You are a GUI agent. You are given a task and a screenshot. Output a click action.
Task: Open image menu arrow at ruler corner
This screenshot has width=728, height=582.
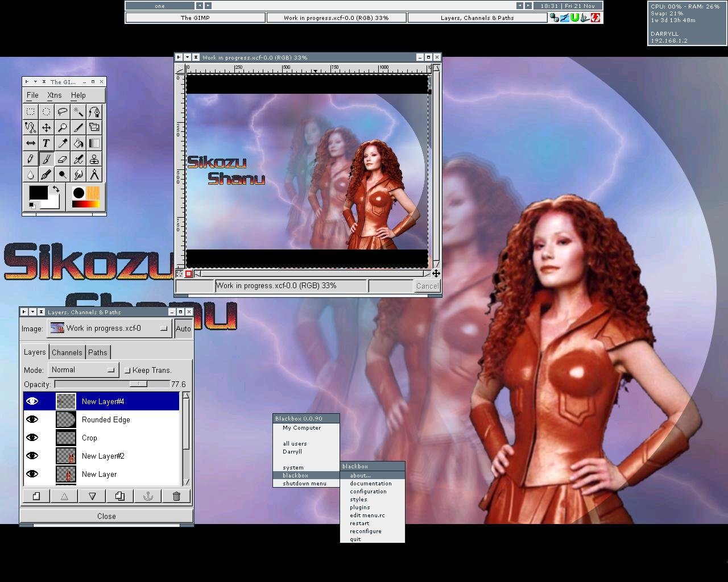click(180, 69)
